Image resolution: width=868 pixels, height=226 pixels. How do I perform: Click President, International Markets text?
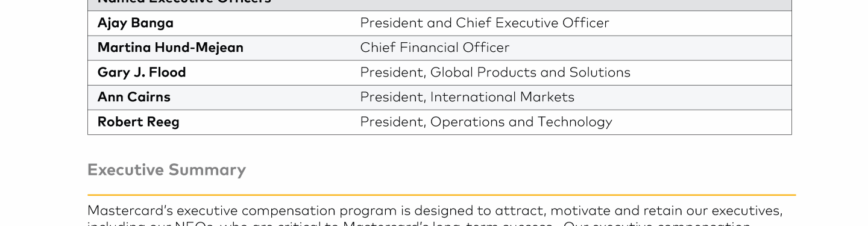467,97
